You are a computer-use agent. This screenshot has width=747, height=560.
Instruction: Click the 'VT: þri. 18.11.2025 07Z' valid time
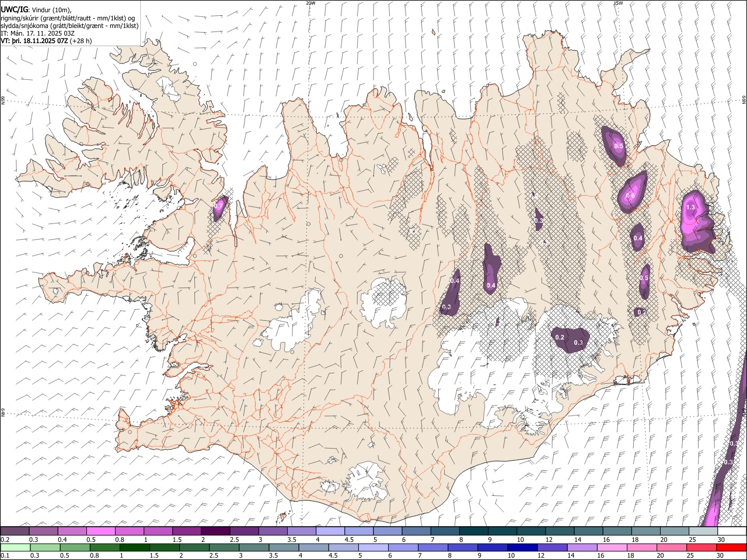34,41
